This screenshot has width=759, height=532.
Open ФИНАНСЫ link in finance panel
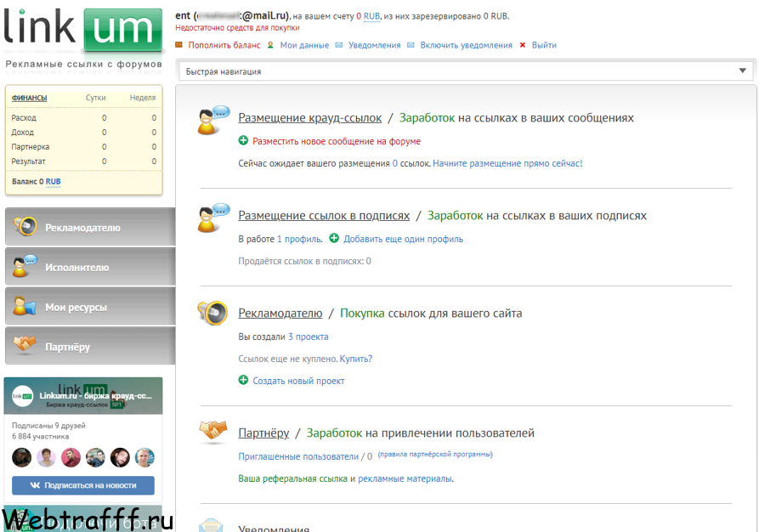coord(30,98)
